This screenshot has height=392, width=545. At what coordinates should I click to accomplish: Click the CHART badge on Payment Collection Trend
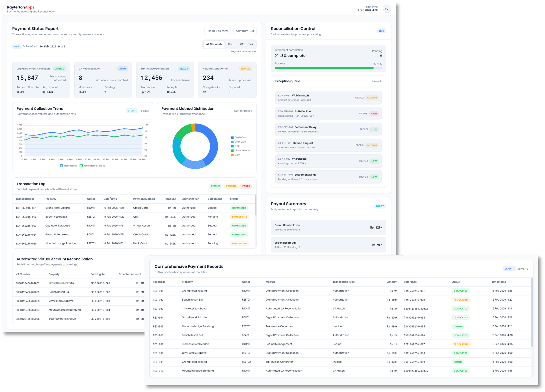pos(132,111)
